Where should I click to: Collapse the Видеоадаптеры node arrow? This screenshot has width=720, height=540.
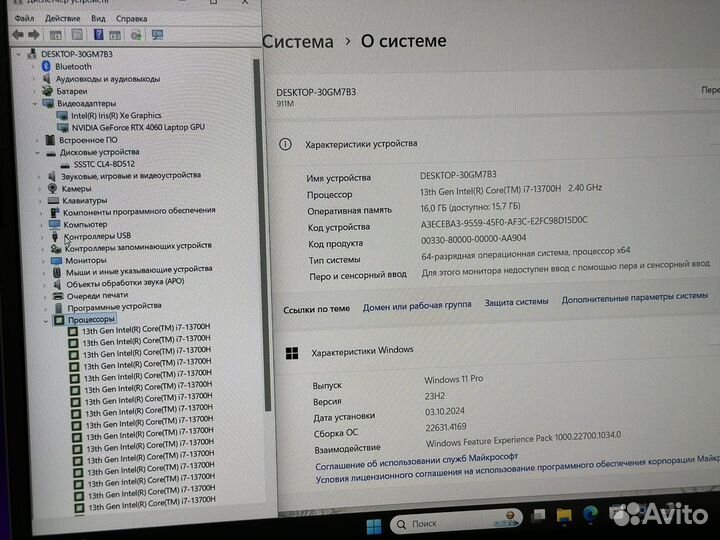click(35, 104)
